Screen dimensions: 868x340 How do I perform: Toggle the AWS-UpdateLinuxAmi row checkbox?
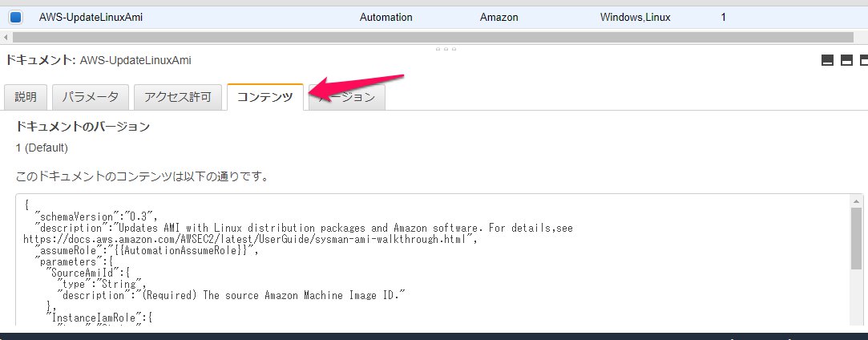point(15,17)
